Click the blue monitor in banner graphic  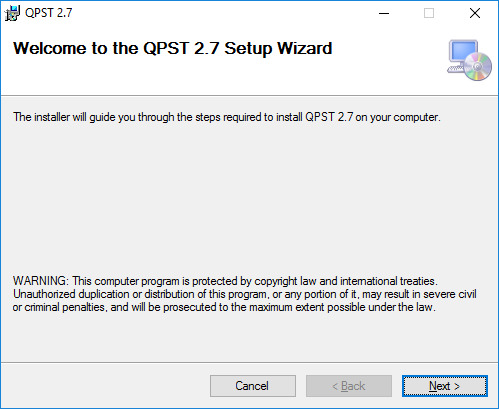pyautogui.click(x=463, y=51)
